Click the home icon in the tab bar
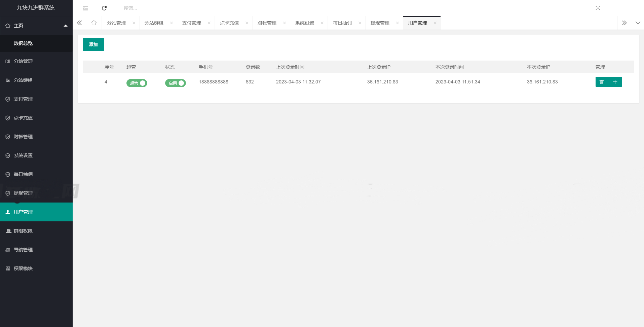 click(x=94, y=23)
